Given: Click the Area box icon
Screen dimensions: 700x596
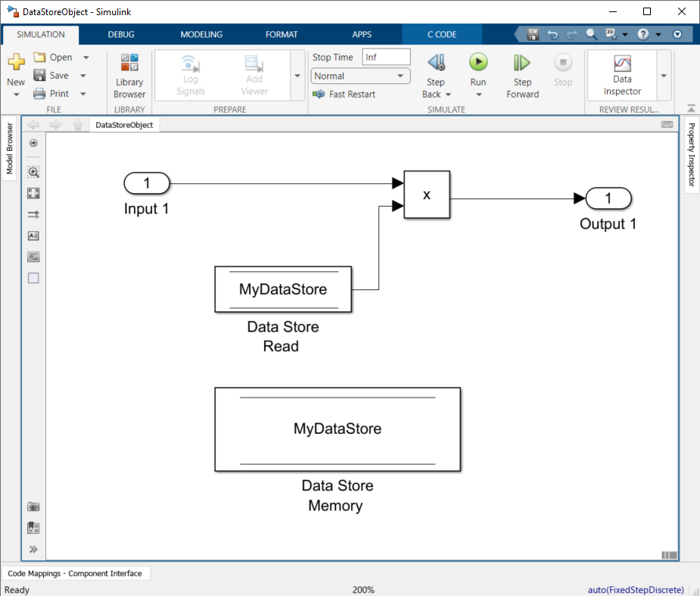Looking at the screenshot, I should 33,278.
